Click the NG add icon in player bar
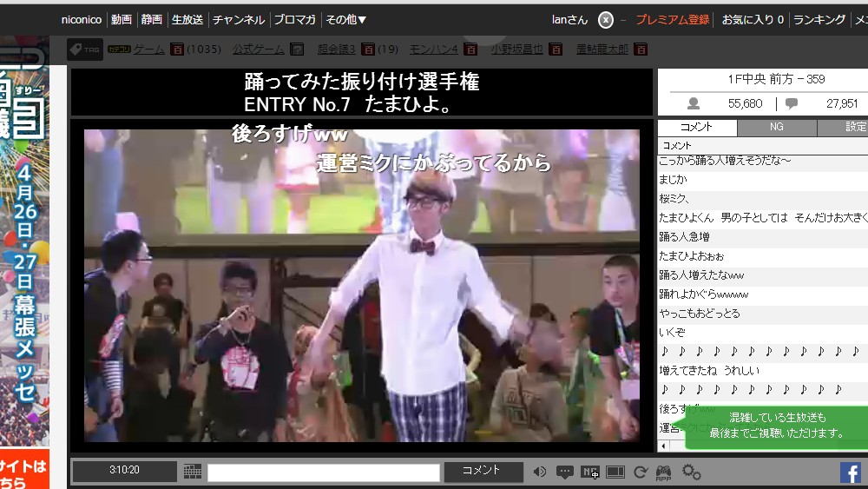868x489 pixels. tap(590, 472)
